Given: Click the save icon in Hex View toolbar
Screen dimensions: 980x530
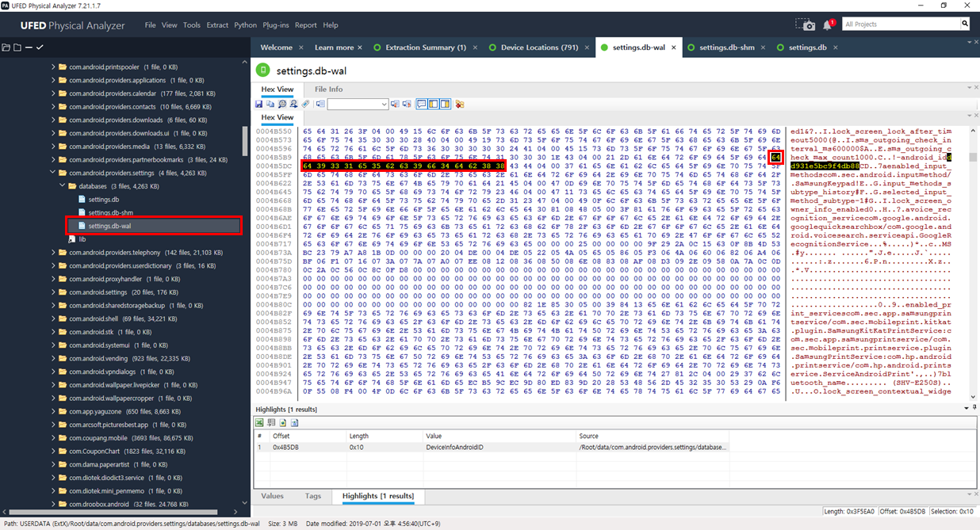Looking at the screenshot, I should (x=258, y=104).
